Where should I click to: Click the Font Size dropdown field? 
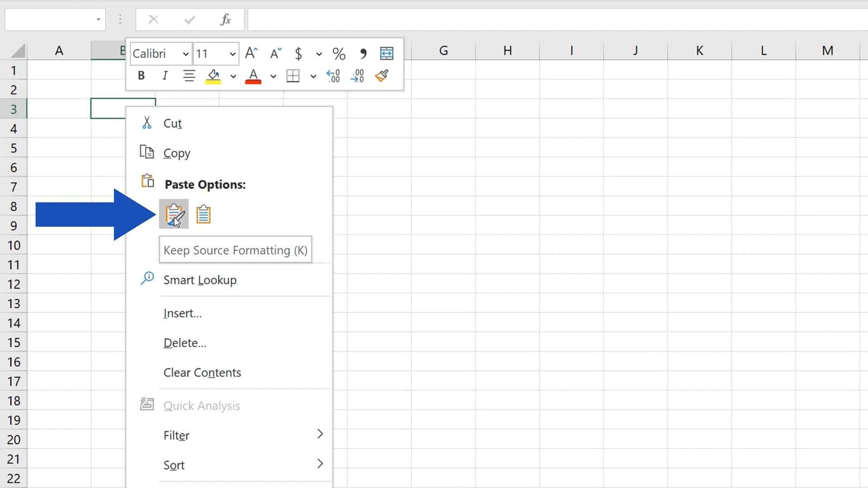click(215, 54)
